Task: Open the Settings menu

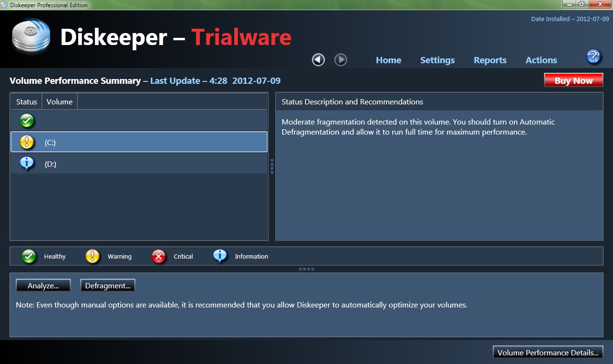Action: 437,60
